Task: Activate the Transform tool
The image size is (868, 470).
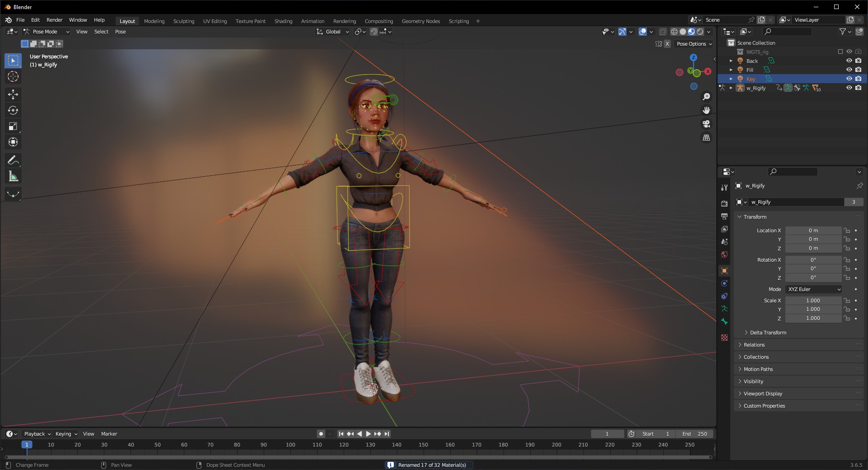Action: coord(13,142)
